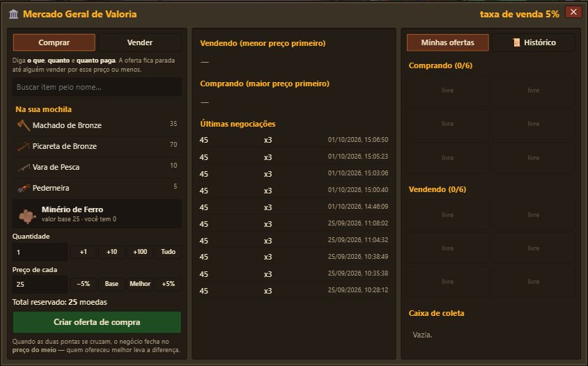
Task: Click the taxa de venda 5% label
Action: pyautogui.click(x=519, y=14)
